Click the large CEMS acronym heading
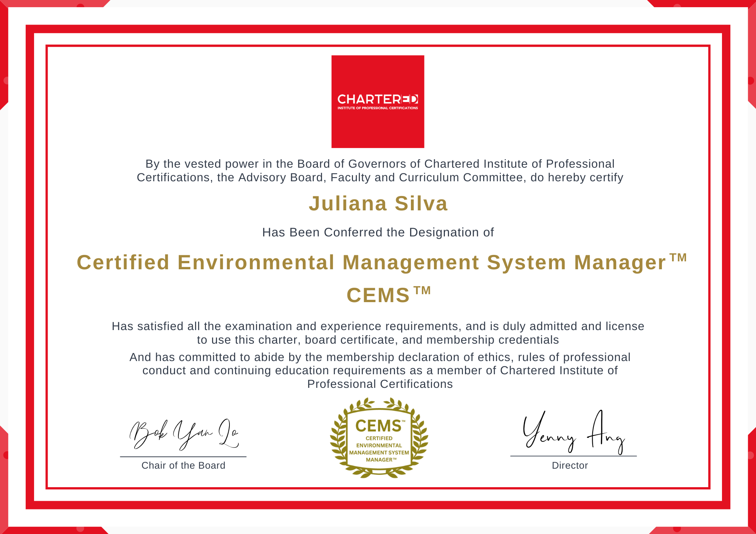Image resolution: width=756 pixels, height=534 pixels. [x=389, y=295]
